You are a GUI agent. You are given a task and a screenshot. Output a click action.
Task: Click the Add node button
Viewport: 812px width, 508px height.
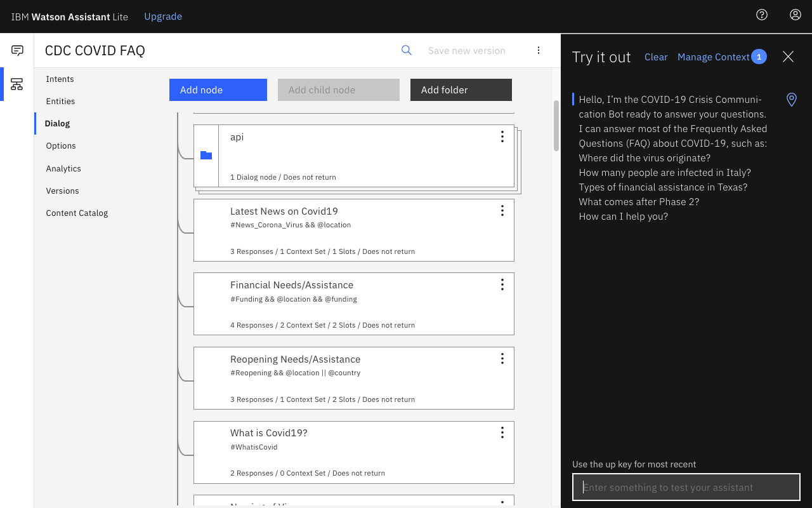click(218, 90)
